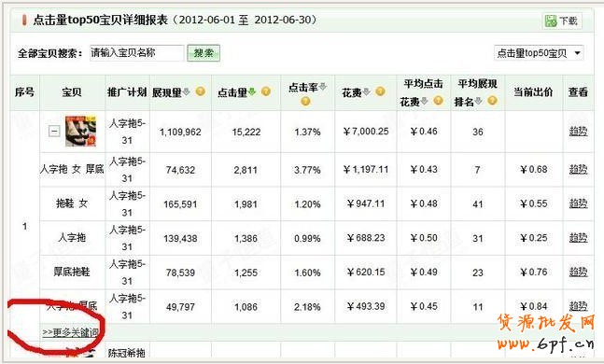Collapse the product row with minus box
604x364 pixels.
(x=54, y=132)
